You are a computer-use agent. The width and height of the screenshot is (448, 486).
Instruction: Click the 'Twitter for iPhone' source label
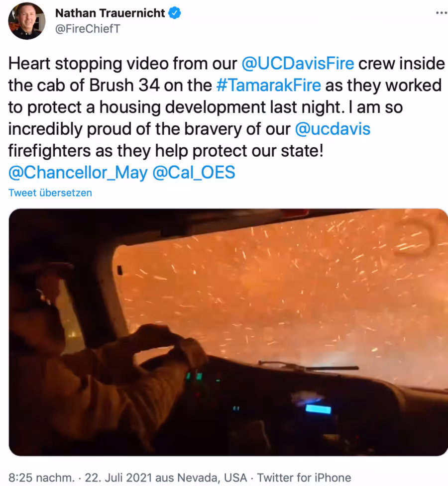304,478
